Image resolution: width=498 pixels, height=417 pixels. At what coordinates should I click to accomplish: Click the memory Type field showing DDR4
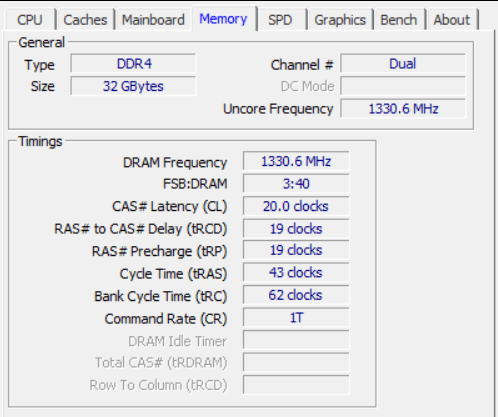[x=133, y=63]
